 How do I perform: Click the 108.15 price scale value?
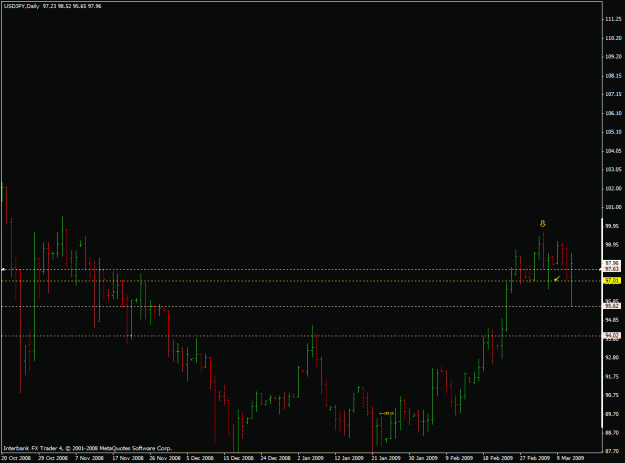click(x=613, y=76)
